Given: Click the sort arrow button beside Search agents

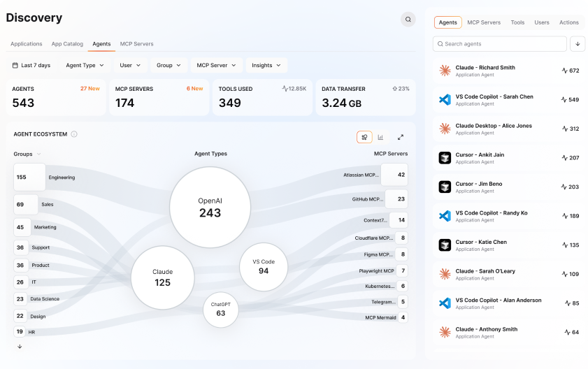Looking at the screenshot, I should (x=578, y=44).
